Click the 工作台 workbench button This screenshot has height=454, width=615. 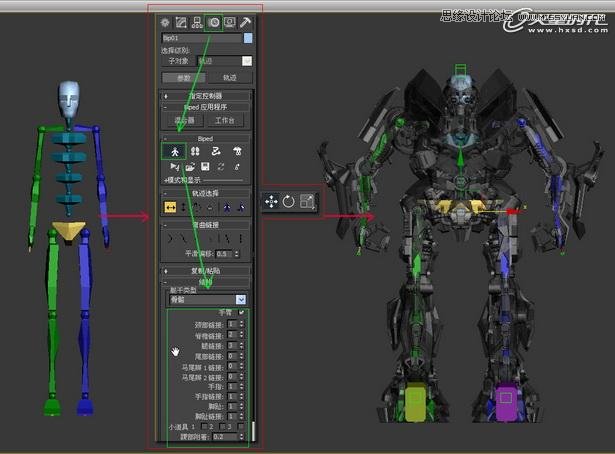(x=224, y=120)
